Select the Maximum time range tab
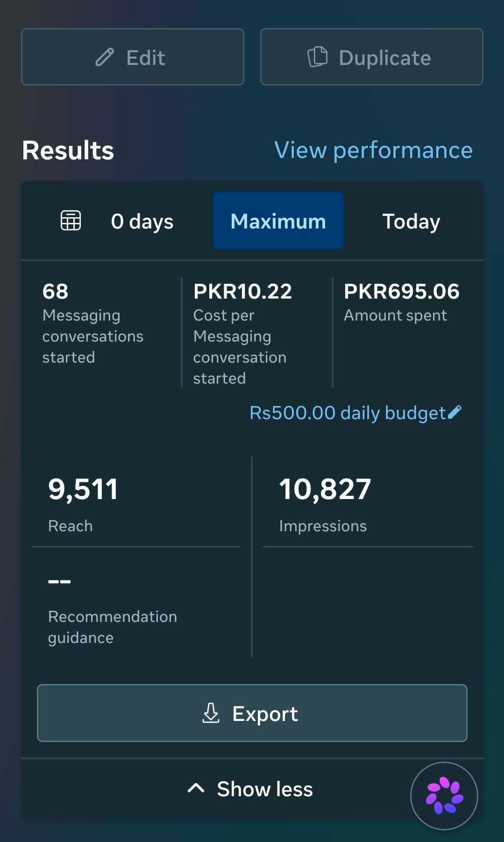 (x=278, y=221)
